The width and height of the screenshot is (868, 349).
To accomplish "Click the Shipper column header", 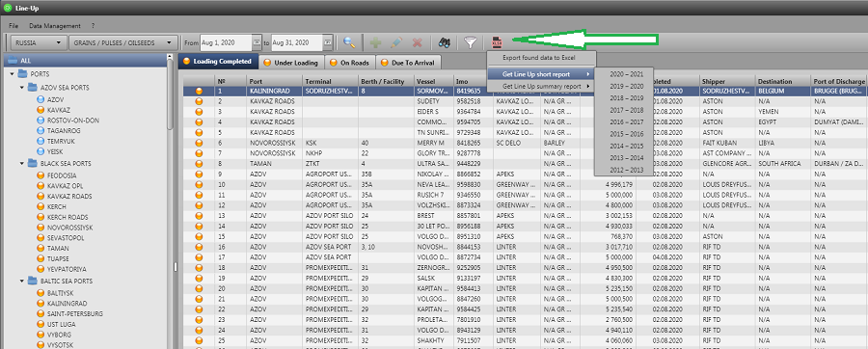I will pyautogui.click(x=727, y=81).
